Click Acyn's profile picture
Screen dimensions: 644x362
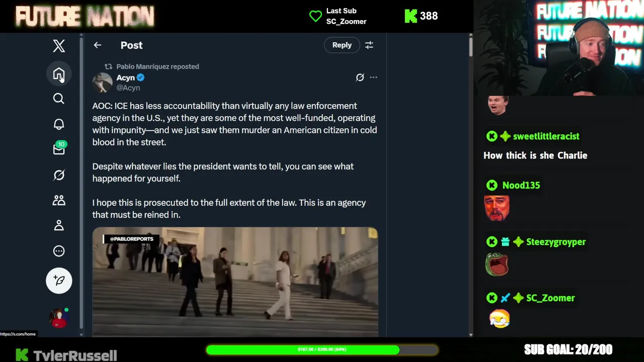[x=102, y=82]
